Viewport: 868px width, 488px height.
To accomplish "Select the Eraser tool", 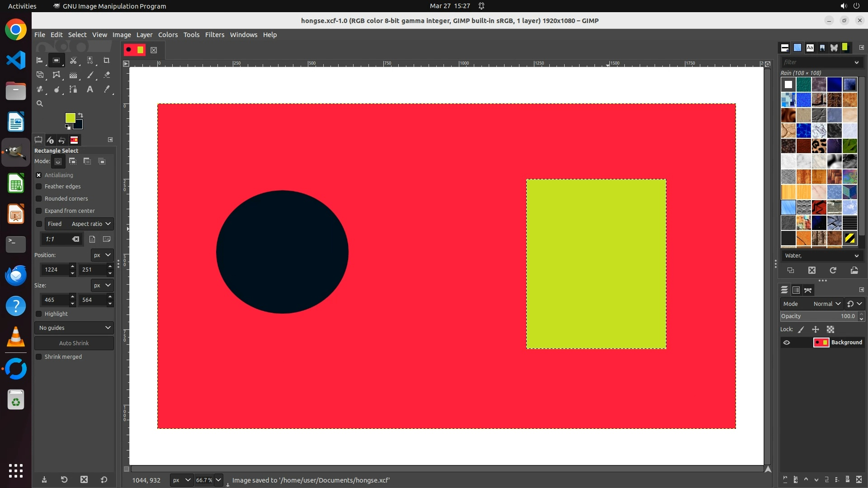I will 107,75.
